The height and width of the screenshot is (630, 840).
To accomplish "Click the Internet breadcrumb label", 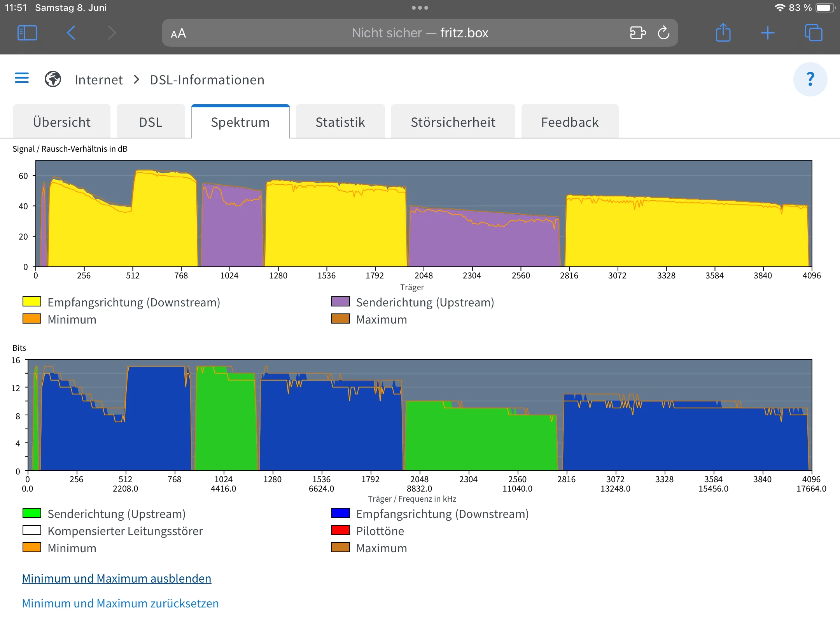I will (99, 80).
